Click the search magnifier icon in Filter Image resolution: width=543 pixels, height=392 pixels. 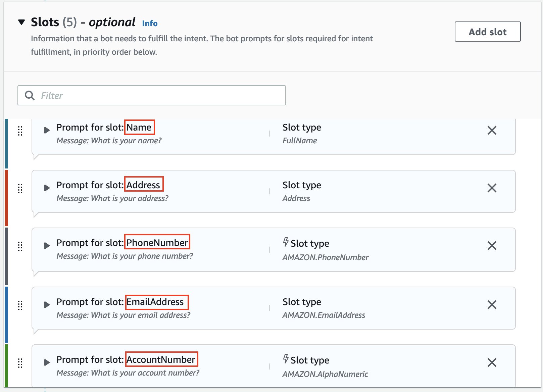(30, 96)
